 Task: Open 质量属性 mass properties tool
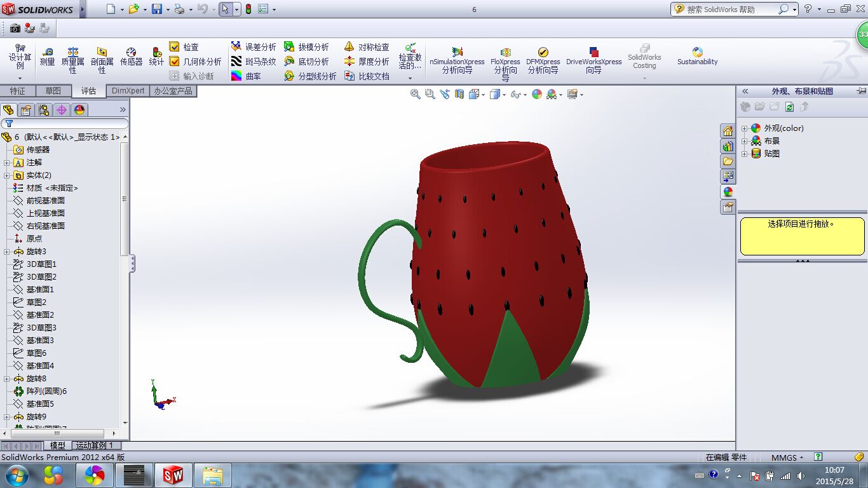[x=73, y=59]
